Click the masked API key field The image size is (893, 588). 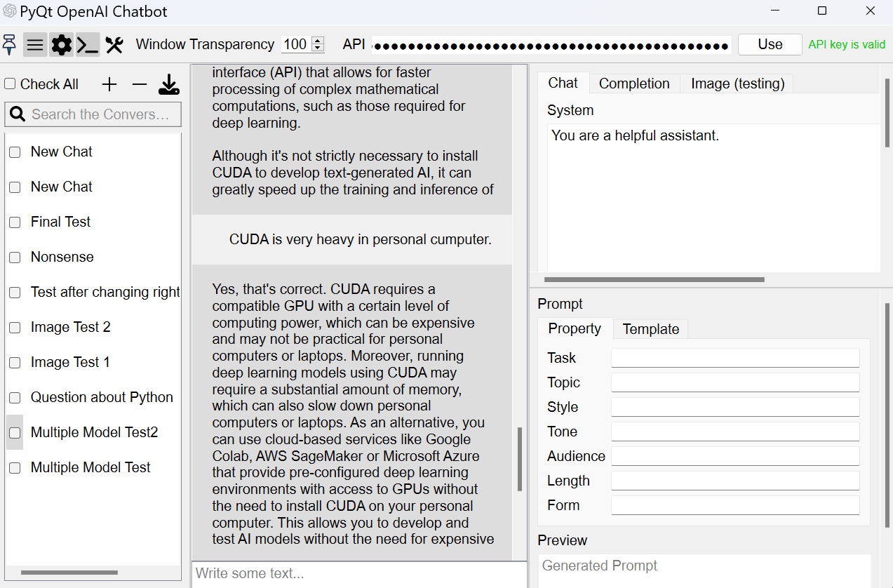coord(551,45)
